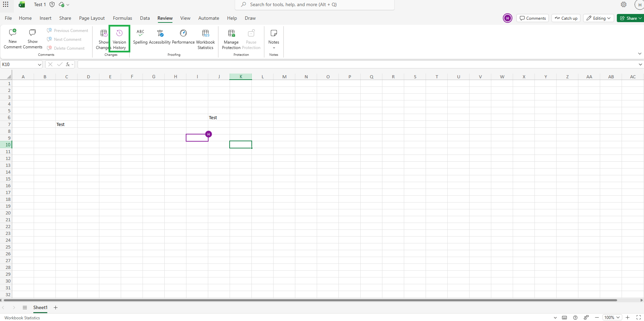Select the cell containing Test in column C
Screen dimensions: 644x321
click(67, 124)
